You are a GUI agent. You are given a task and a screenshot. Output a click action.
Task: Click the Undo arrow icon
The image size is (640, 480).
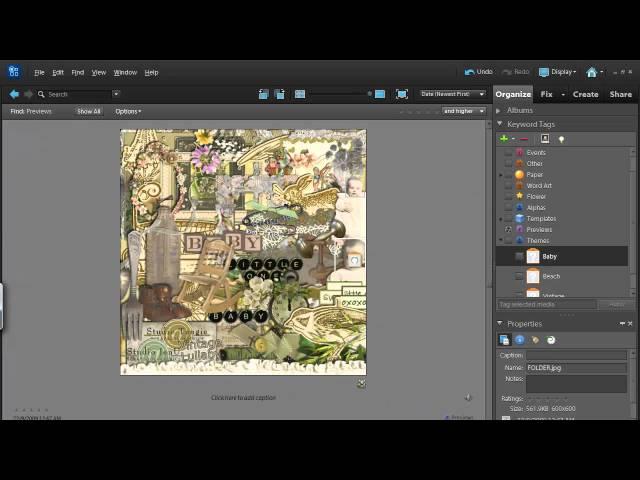point(470,72)
